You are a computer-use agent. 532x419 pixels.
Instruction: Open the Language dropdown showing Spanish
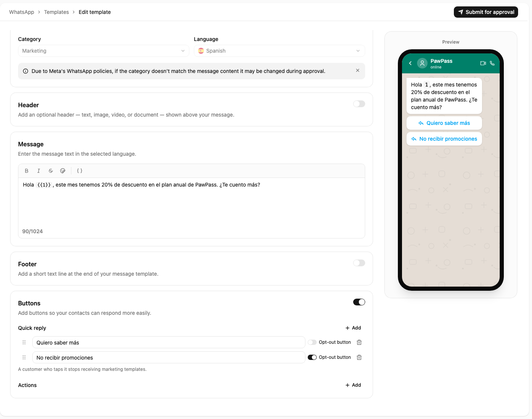tap(280, 51)
